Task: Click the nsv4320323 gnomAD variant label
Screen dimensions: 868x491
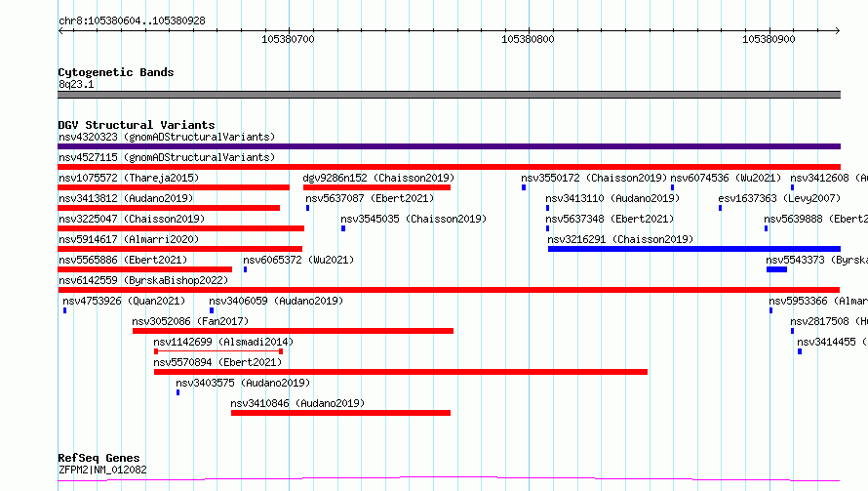Action: tap(167, 137)
